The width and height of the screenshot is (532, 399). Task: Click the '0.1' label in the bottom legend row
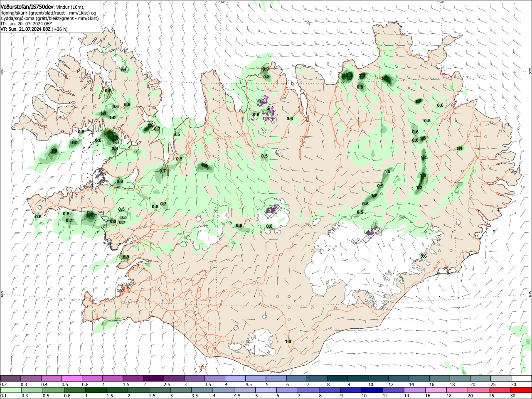coord(4,396)
